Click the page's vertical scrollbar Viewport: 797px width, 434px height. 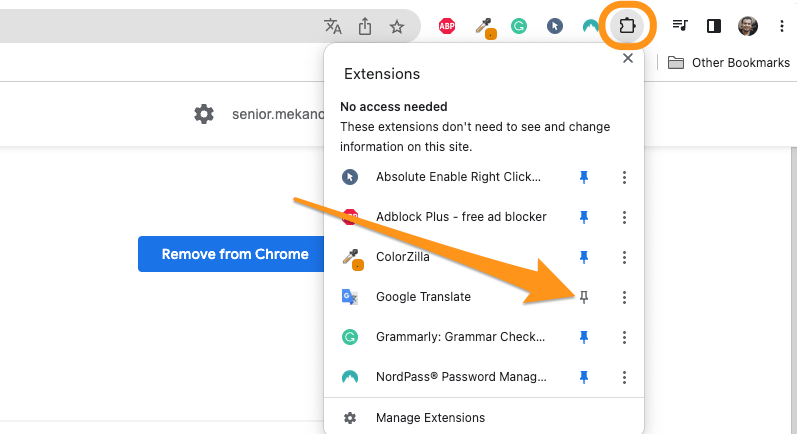click(794, 290)
